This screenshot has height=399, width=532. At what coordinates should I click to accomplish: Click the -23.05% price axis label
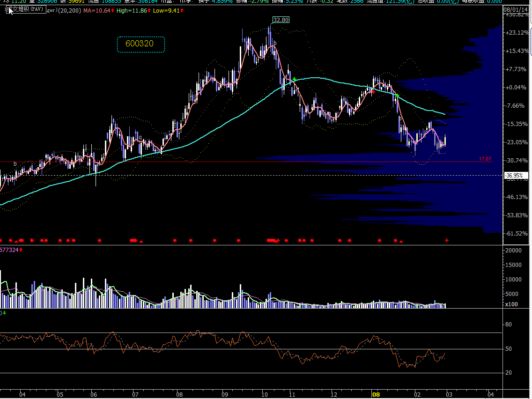tap(517, 142)
